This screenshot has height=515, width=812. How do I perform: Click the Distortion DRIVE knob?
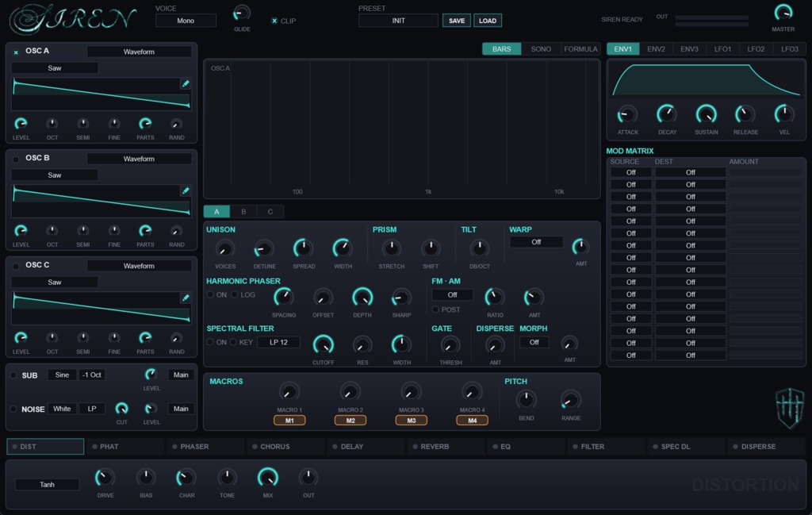coord(105,478)
